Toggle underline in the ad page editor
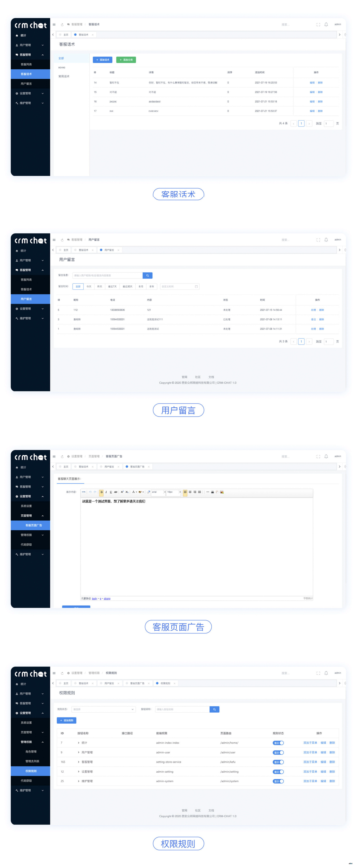Viewport: 355px width, 868px height. (111, 492)
